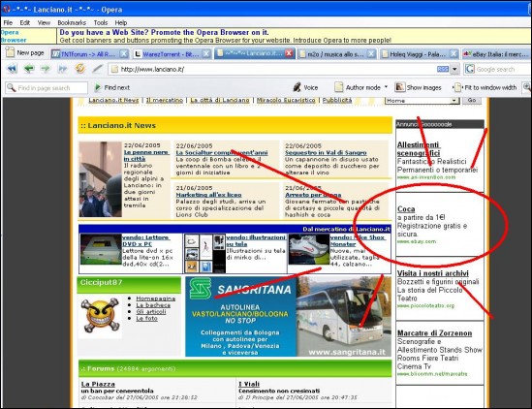Expand the address bar history dropdown
This screenshot has height=409, width=532.
pyautogui.click(x=454, y=70)
